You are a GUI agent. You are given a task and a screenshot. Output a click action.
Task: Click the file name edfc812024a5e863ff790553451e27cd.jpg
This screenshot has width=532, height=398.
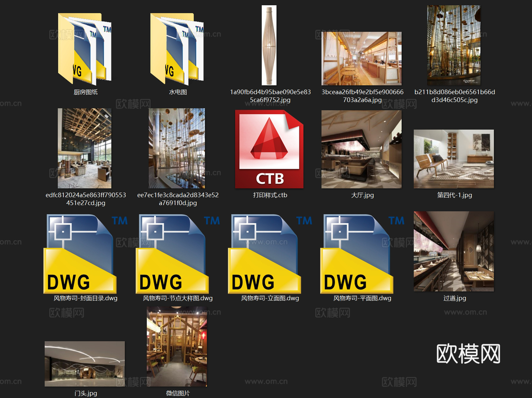(x=86, y=199)
